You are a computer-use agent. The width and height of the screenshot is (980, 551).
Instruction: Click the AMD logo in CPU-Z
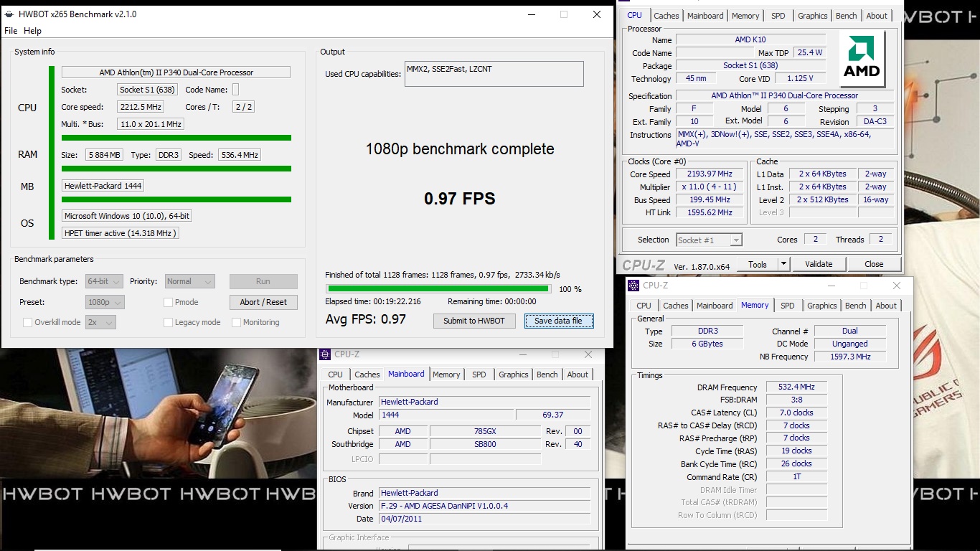(x=862, y=59)
